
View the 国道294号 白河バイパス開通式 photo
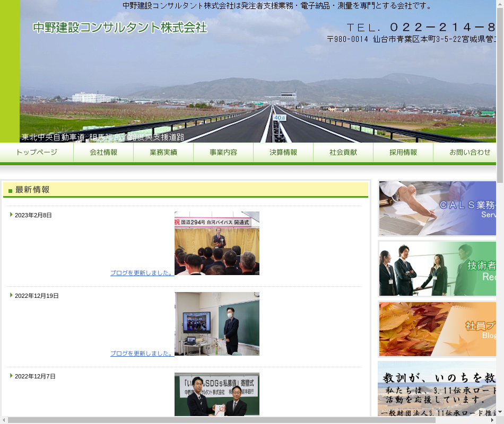(x=217, y=243)
